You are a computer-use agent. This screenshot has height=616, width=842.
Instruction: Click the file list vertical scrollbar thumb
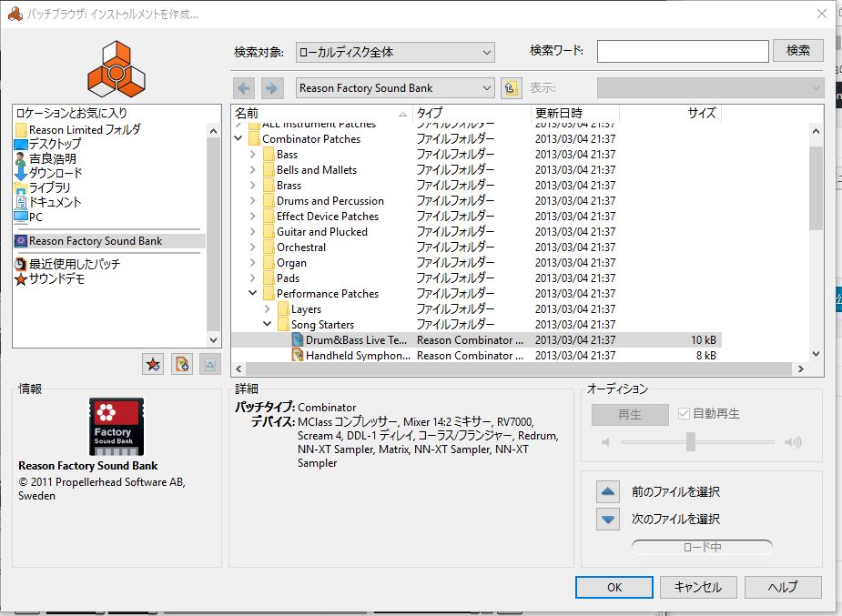[816, 187]
